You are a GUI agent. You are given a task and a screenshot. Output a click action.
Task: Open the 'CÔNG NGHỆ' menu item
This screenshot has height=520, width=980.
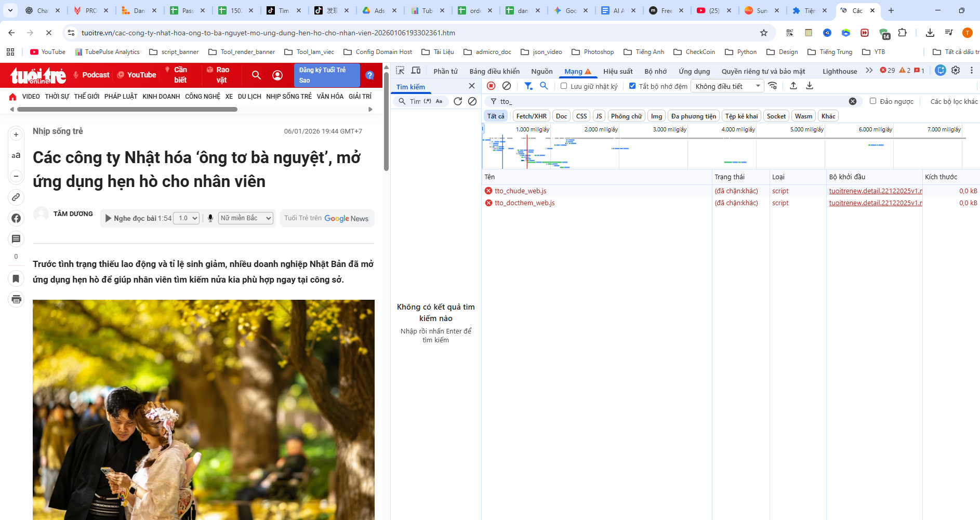(x=203, y=96)
